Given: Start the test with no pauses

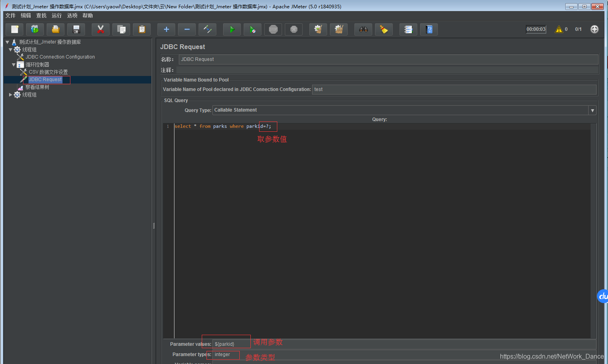Looking at the screenshot, I should pyautogui.click(x=253, y=29).
